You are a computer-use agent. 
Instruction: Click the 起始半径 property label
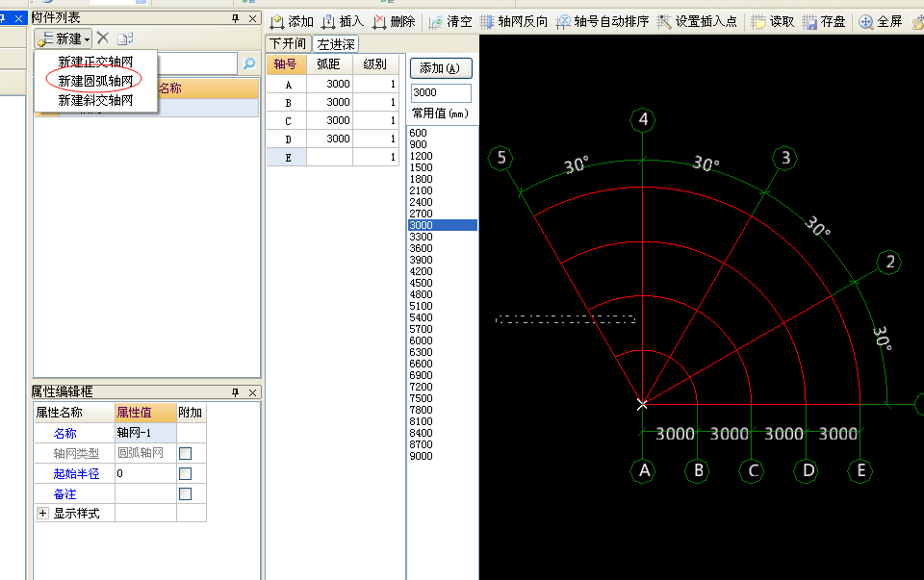[76, 473]
